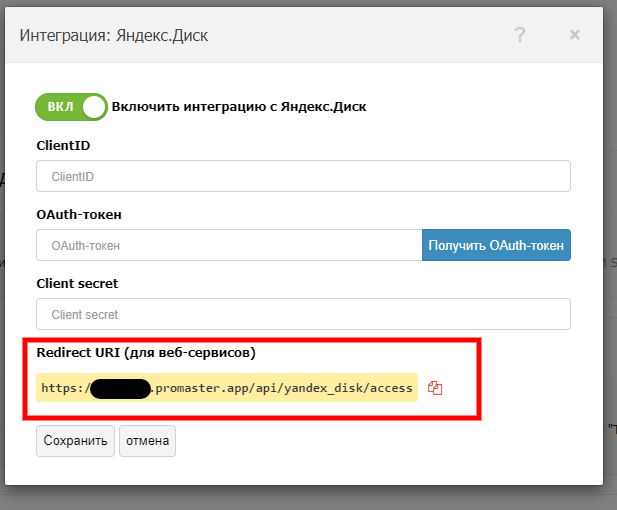
Task: Click the blacked-out subdomain in the URL
Action: click(120, 388)
